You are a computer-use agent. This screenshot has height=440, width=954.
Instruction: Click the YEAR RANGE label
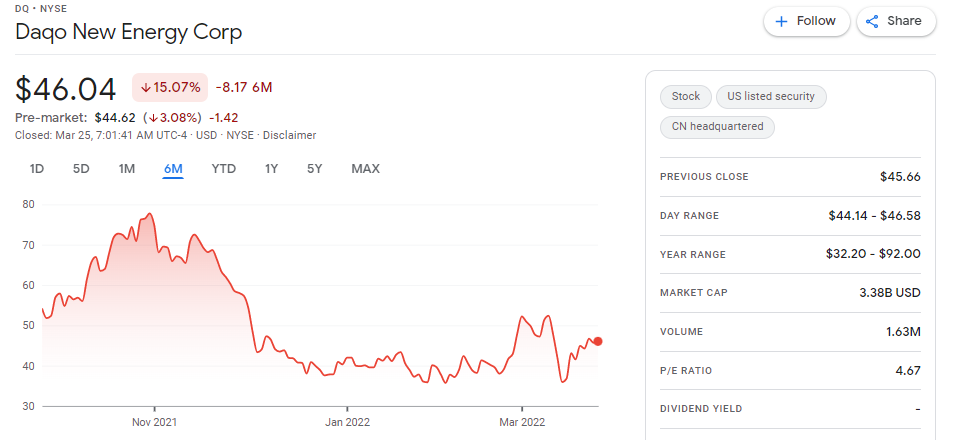click(x=693, y=254)
